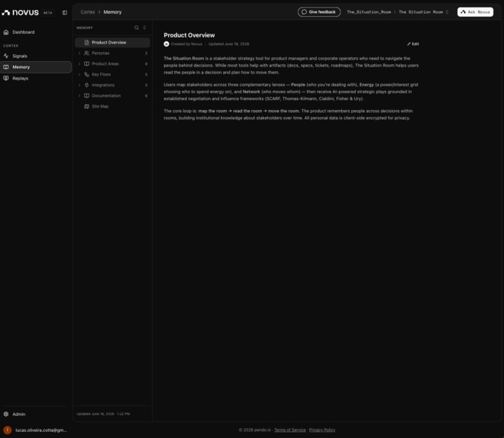Click the Product Areas book icon

pyautogui.click(x=86, y=63)
